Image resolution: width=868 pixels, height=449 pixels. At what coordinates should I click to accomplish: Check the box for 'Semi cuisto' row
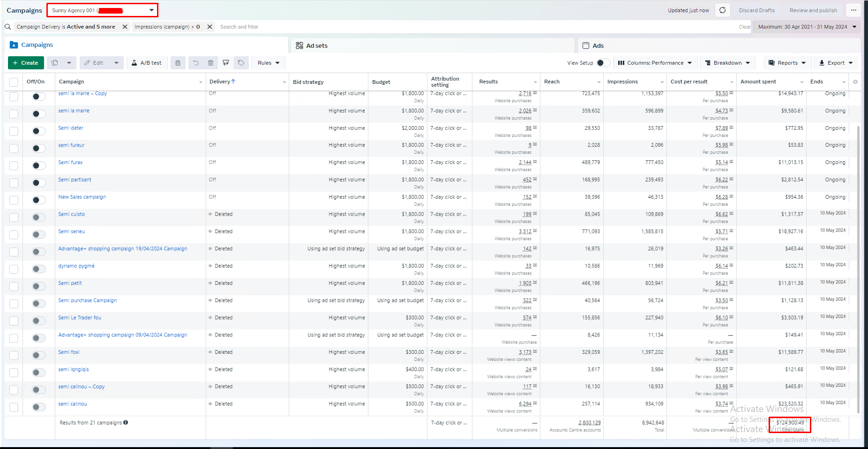point(14,217)
